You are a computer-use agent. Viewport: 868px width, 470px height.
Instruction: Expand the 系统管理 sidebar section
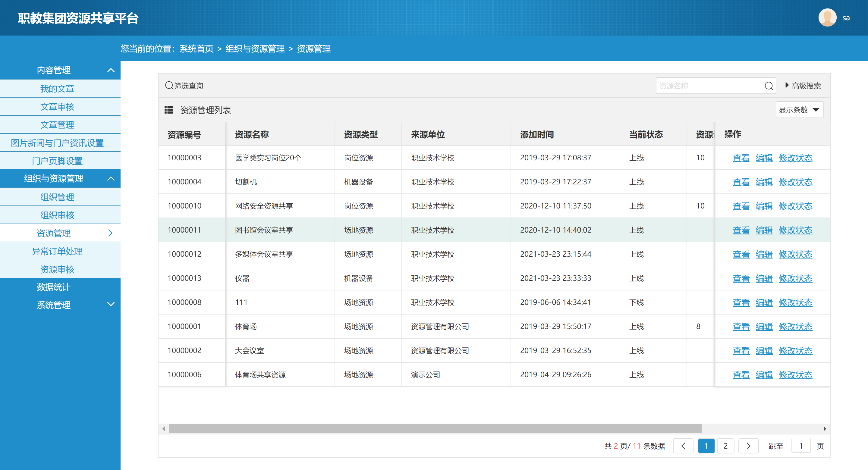[111, 305]
